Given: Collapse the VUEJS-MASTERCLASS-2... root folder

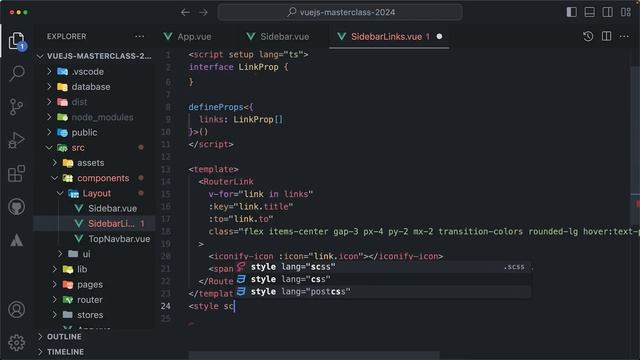Looking at the screenshot, I should click(x=95, y=56).
